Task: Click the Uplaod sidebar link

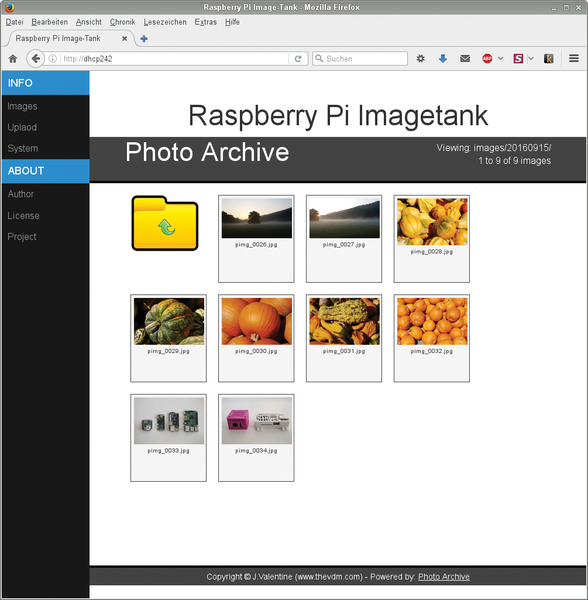Action: pos(22,127)
